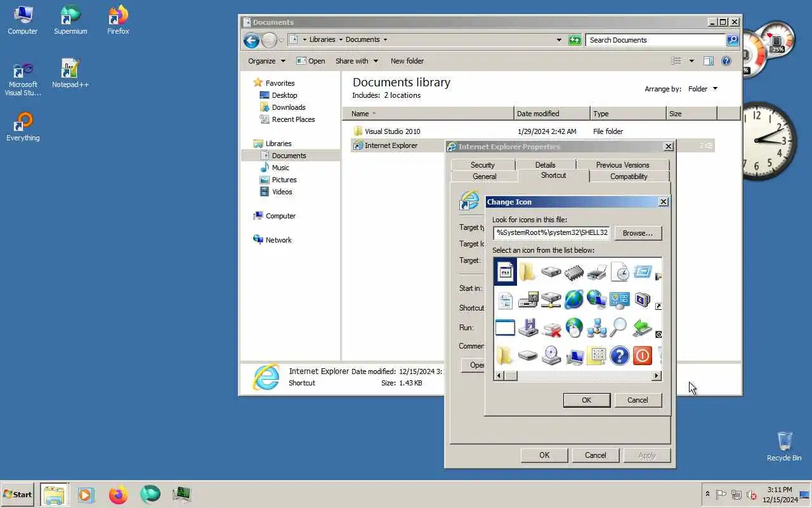
Task: Click Cancel in Change Icon dialog
Action: [638, 400]
